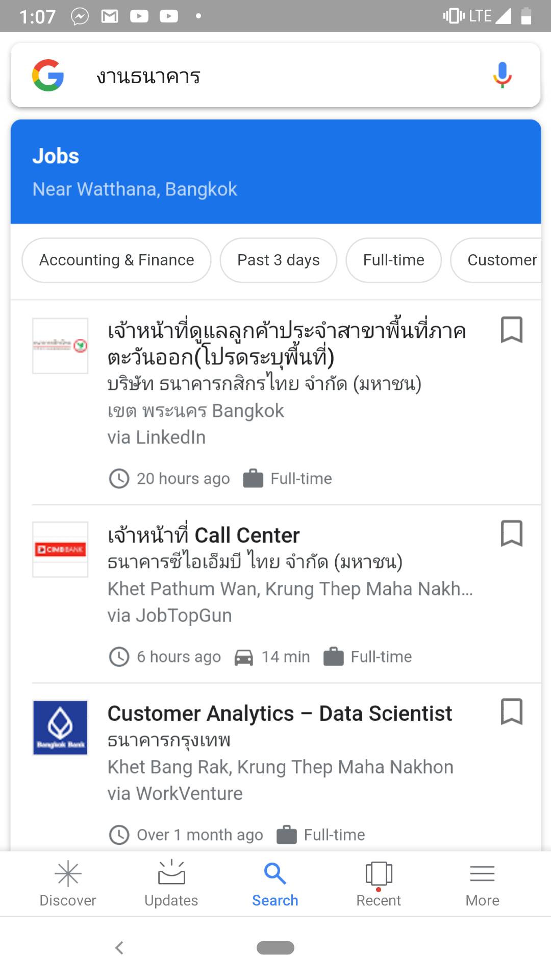Tap the Google logo icon
Screen dimensions: 551x980
[x=48, y=76]
